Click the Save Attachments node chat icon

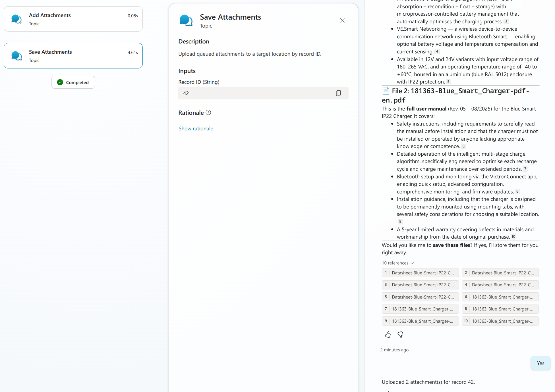[x=16, y=56]
